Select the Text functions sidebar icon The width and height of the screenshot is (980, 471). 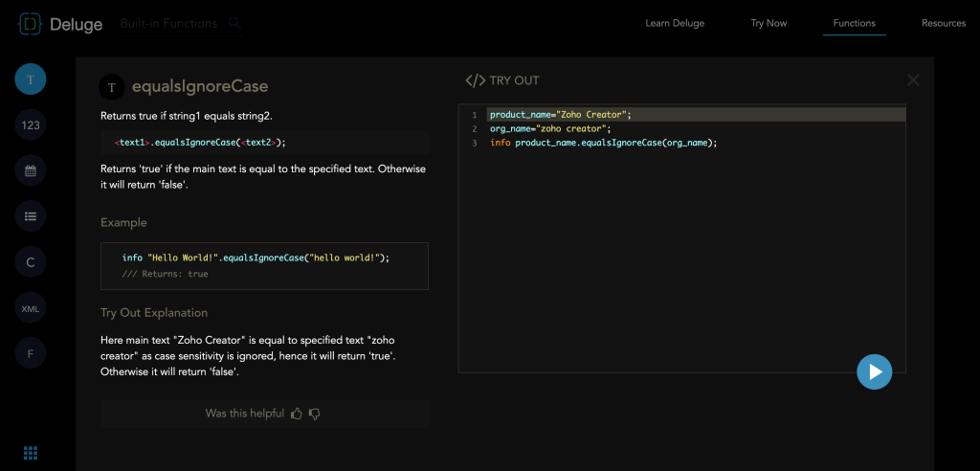[31, 79]
